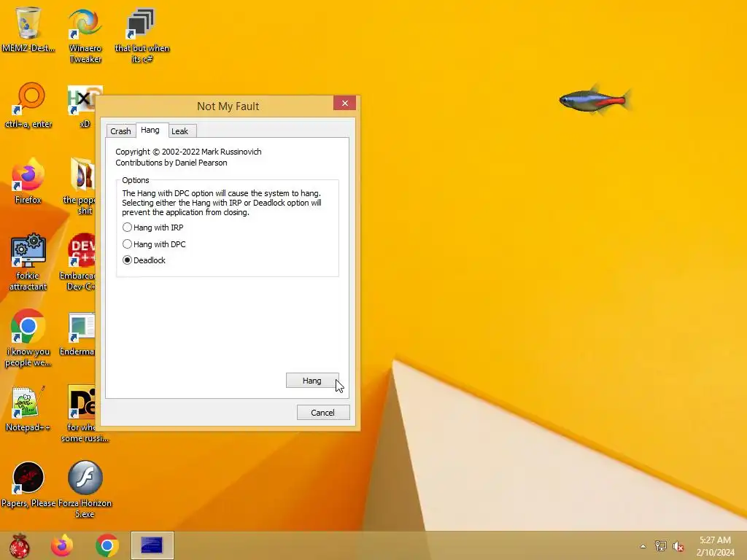Click the Hang button
This screenshot has height=560, width=747.
(312, 381)
